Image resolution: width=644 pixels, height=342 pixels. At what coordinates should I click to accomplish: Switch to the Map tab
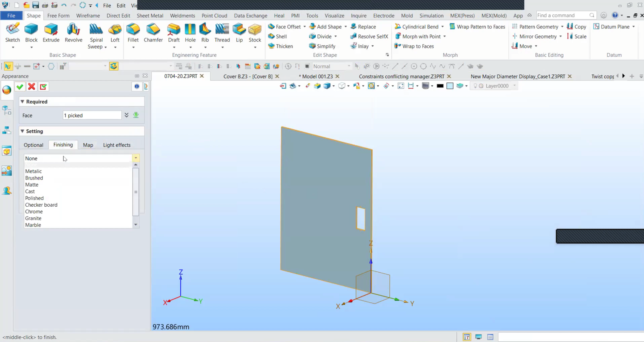tap(88, 145)
